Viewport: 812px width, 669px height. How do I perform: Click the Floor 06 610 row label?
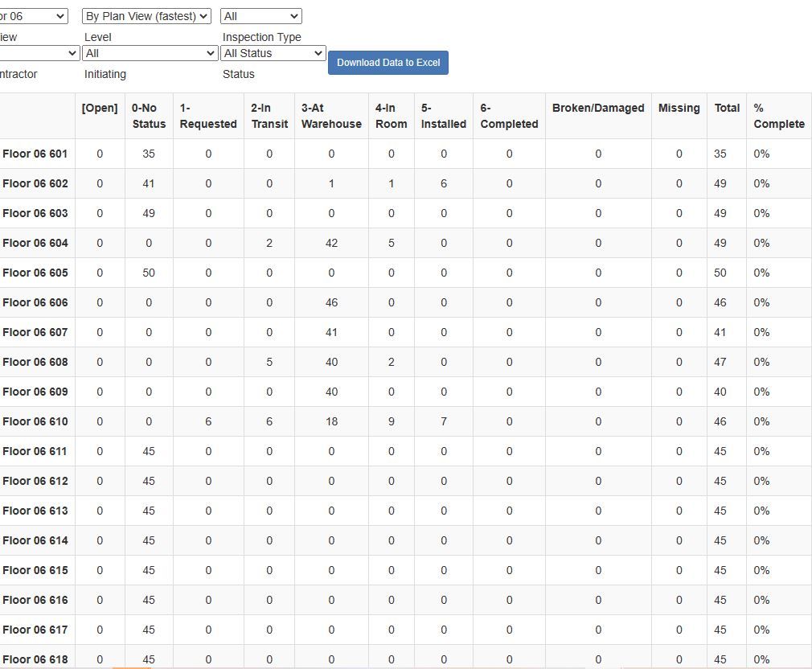35,421
